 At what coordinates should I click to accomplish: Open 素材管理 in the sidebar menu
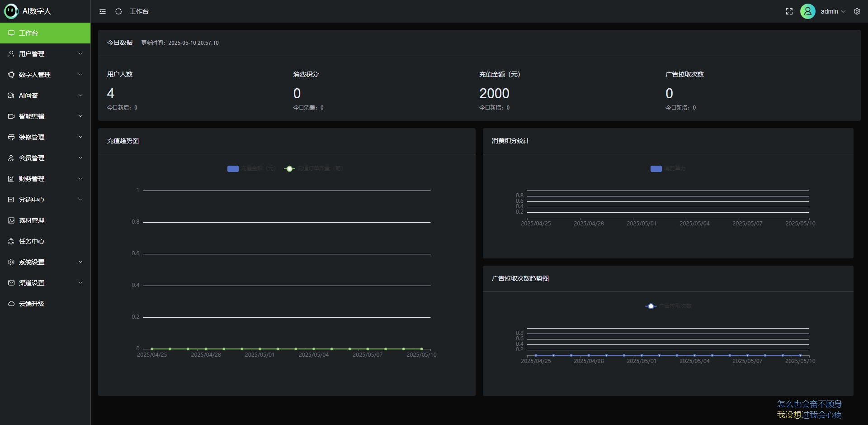[x=32, y=220]
